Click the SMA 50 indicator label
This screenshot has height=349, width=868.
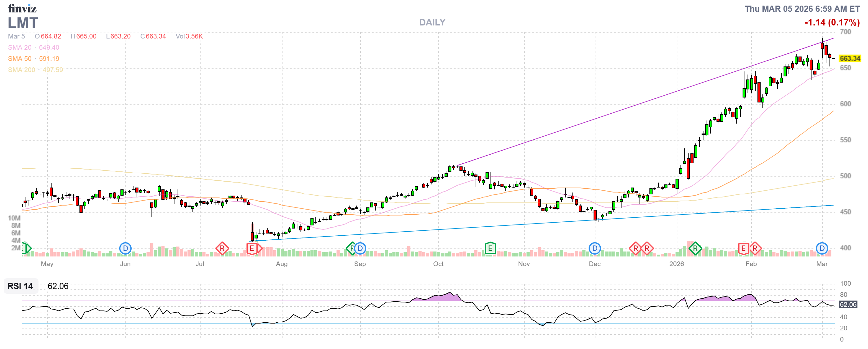click(x=20, y=59)
